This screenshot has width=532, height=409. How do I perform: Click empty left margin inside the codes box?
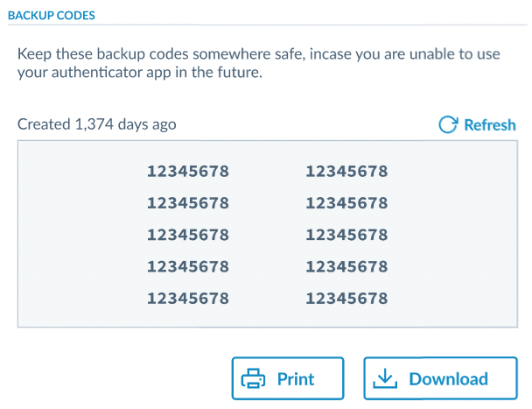coord(70,235)
